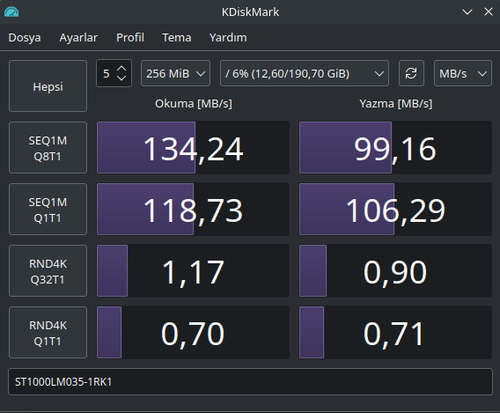Decrease the test count below 5

(122, 78)
